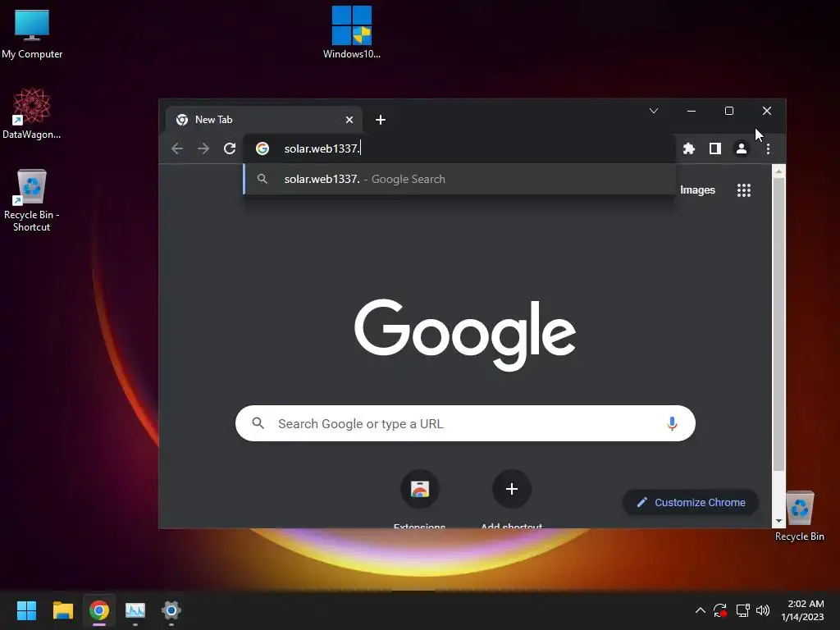Image resolution: width=840 pixels, height=630 pixels.
Task: Open the Extensions puzzle piece menu
Action: (x=689, y=148)
